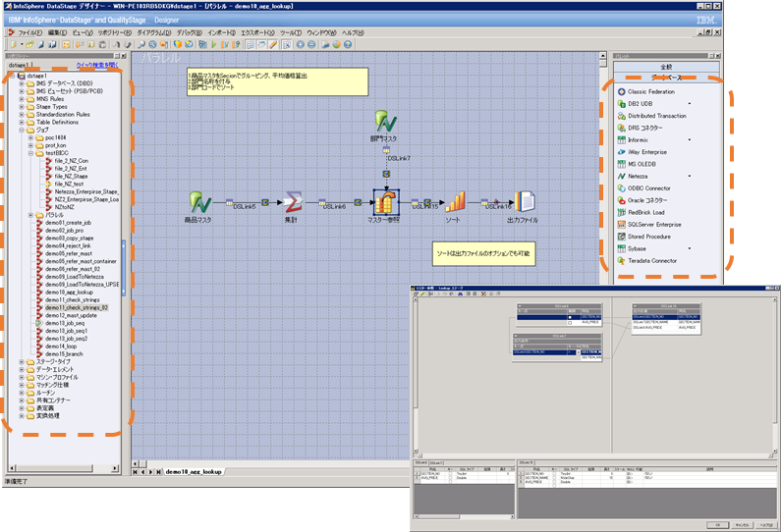Select the 集計 aggregator stage on canvas

(x=294, y=202)
